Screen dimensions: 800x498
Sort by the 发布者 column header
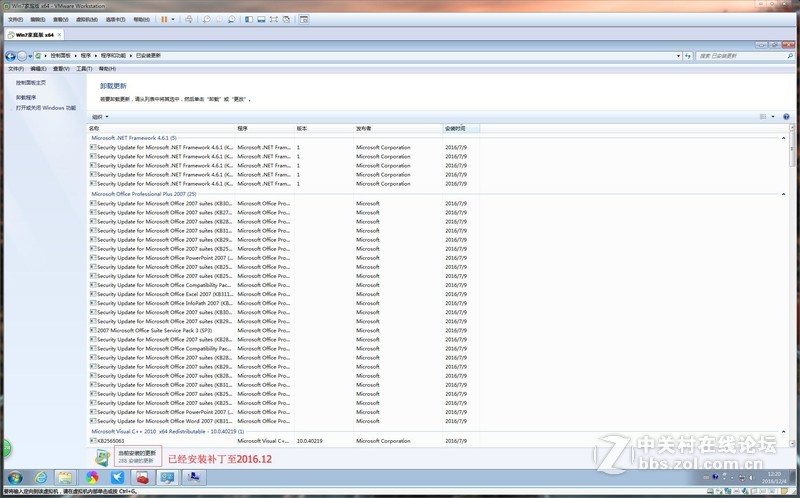tap(398, 129)
